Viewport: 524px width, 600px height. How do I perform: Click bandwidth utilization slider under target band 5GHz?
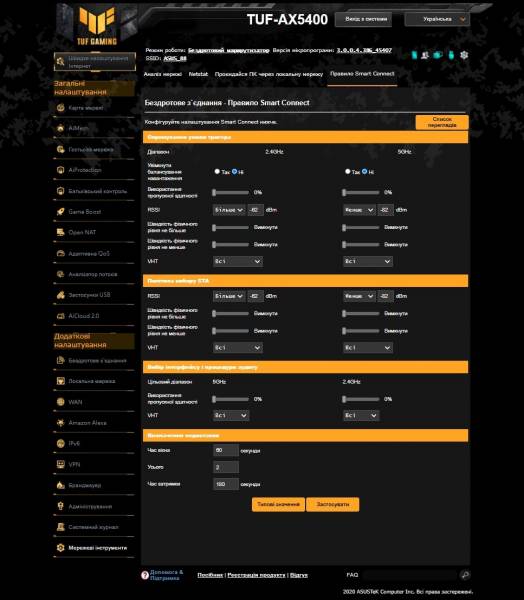pyautogui.click(x=231, y=399)
